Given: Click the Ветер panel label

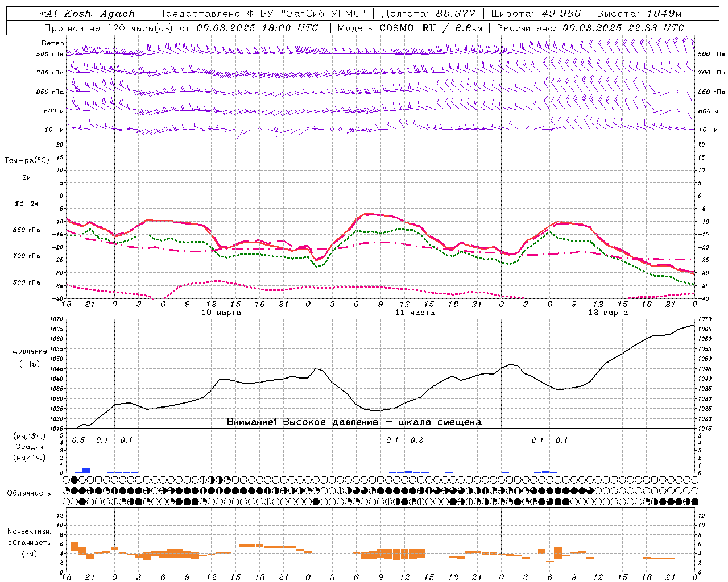Looking at the screenshot, I should (x=53, y=43).
